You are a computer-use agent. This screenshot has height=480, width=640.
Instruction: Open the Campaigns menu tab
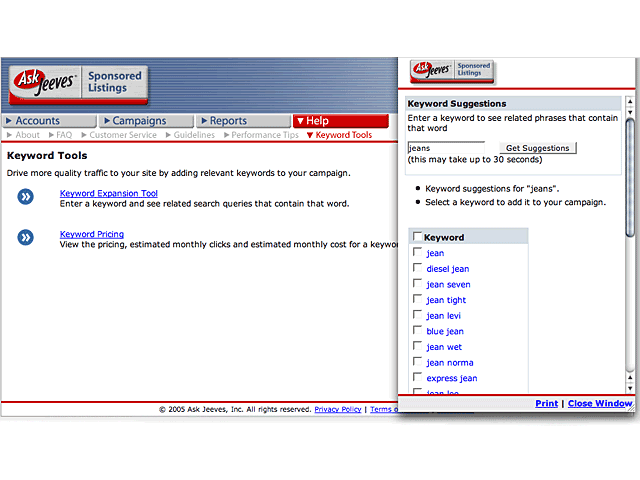146,121
